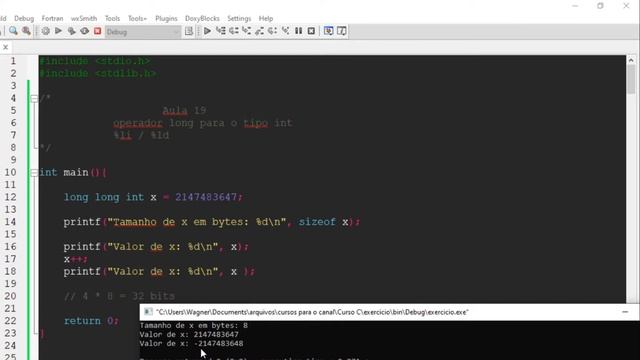Click the editor vertical scrollbar thumb
The image size is (640, 360).
(x=631, y=80)
